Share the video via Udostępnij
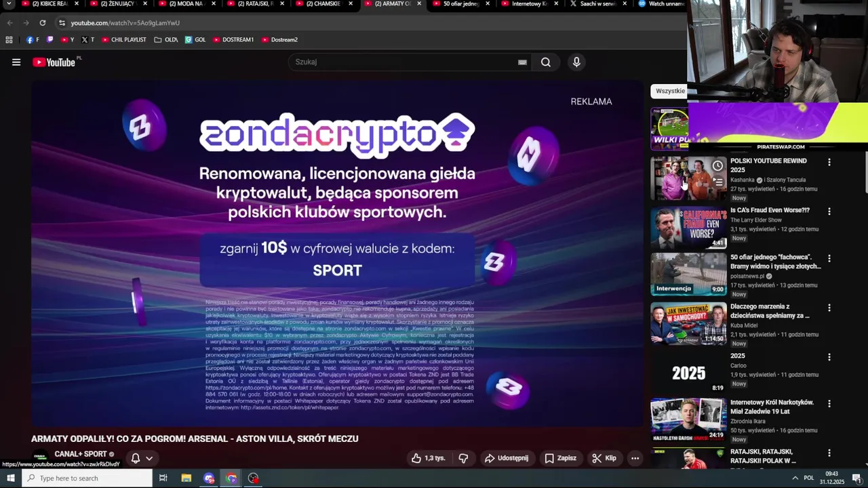Screen dimensions: 868x488 pyautogui.click(x=506, y=458)
